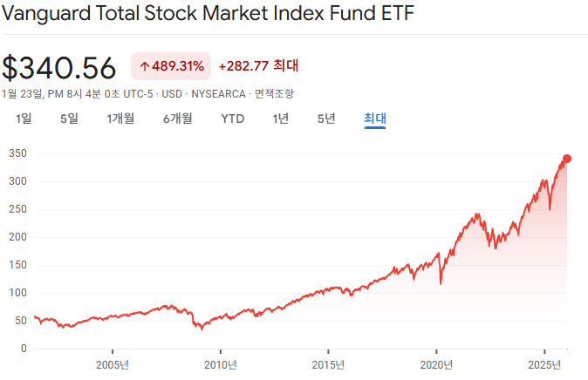Image resolution: width=588 pixels, height=380 pixels.
Task: Click the 2005년 label on the x-axis
Action: point(113,364)
